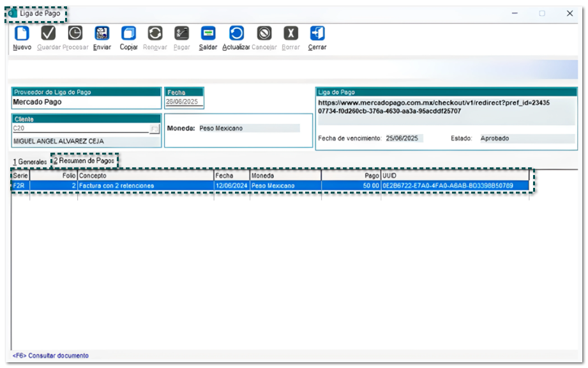
Task: Open the Mercado Pago checkout link
Action: pyautogui.click(x=433, y=107)
